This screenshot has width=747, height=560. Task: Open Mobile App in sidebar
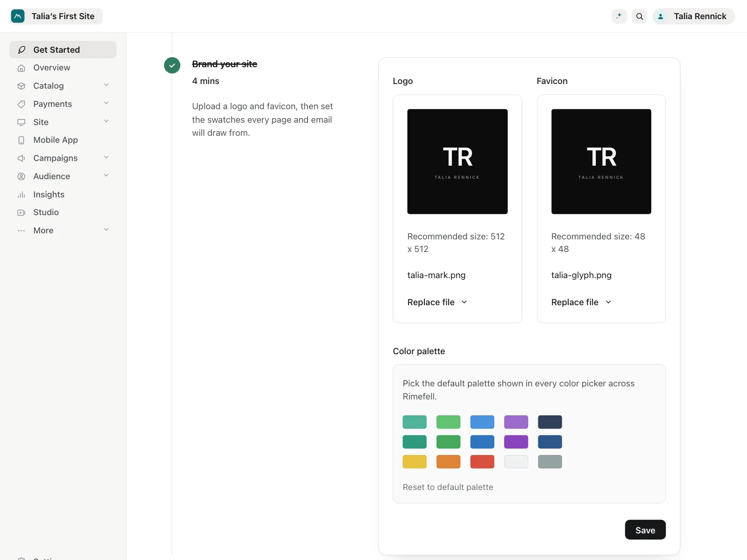click(63, 140)
